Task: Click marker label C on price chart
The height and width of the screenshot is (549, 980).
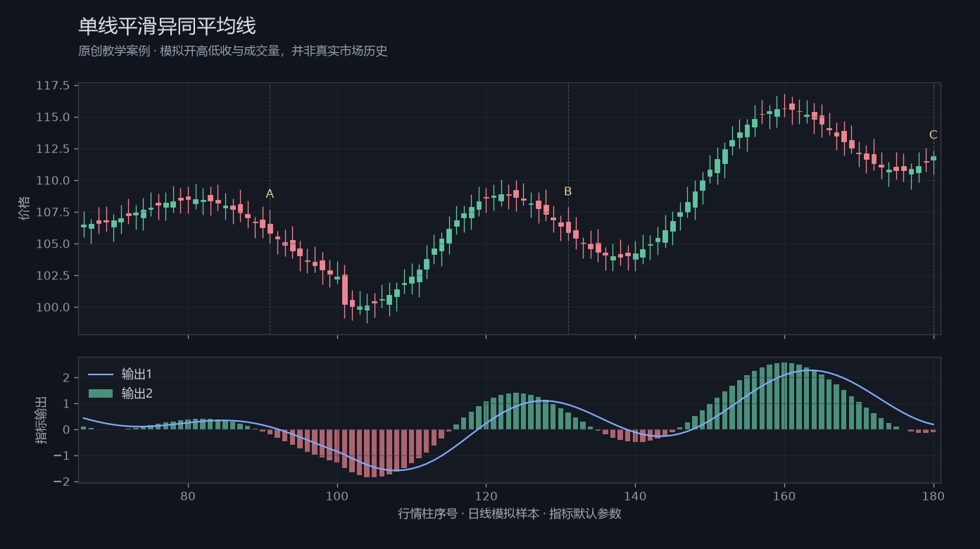Action: click(x=934, y=135)
